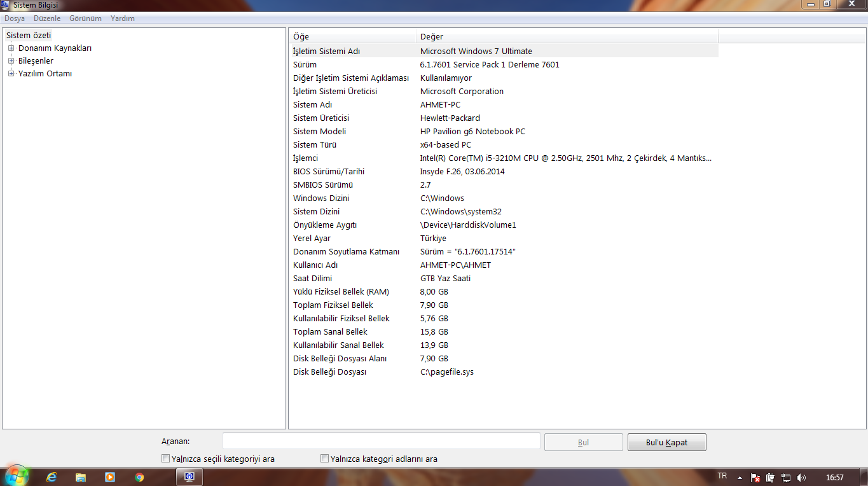
Task: Select Kullanılabilir Fiziksel Bellek row
Action: click(x=504, y=319)
